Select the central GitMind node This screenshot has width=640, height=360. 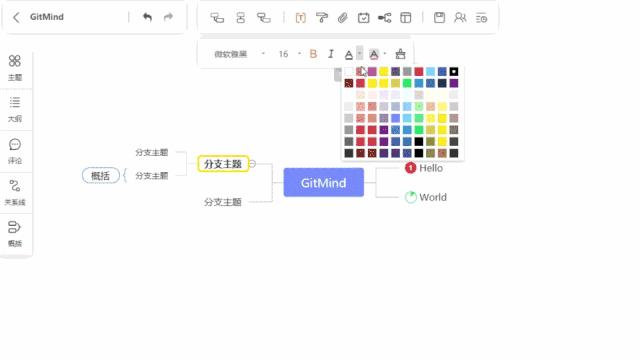click(x=324, y=182)
